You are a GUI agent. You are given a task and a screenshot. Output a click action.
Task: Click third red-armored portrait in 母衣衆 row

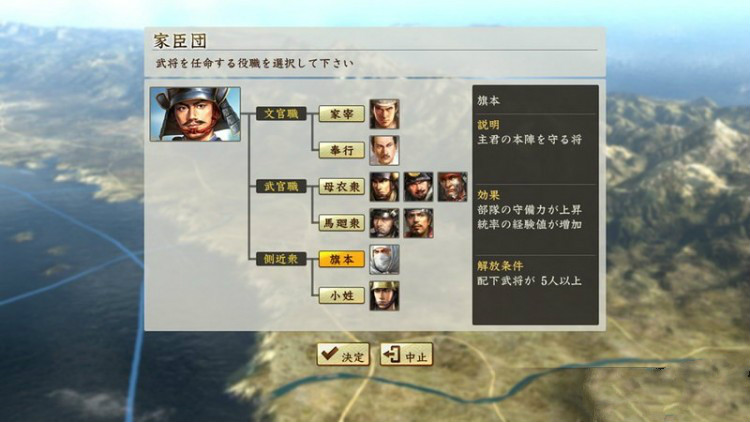452,187
